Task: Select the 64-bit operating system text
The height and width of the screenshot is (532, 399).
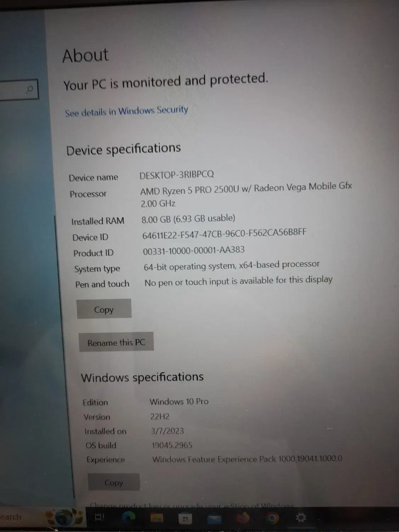Action: 232,265
